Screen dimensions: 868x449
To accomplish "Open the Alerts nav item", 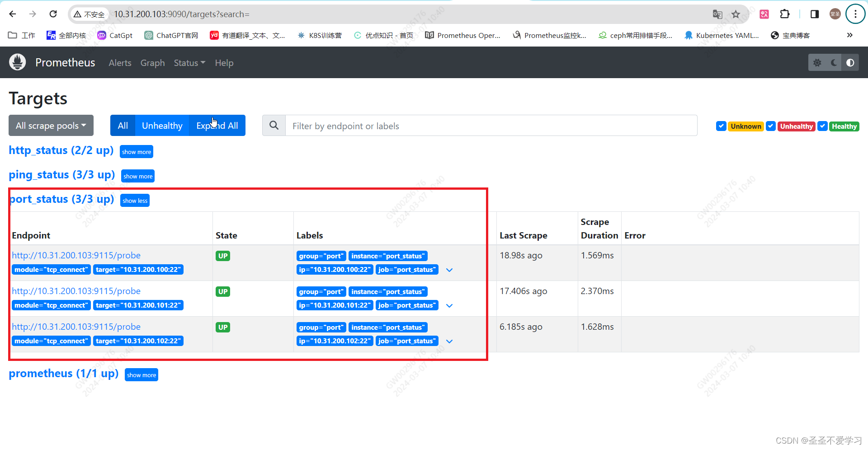I will (x=120, y=63).
